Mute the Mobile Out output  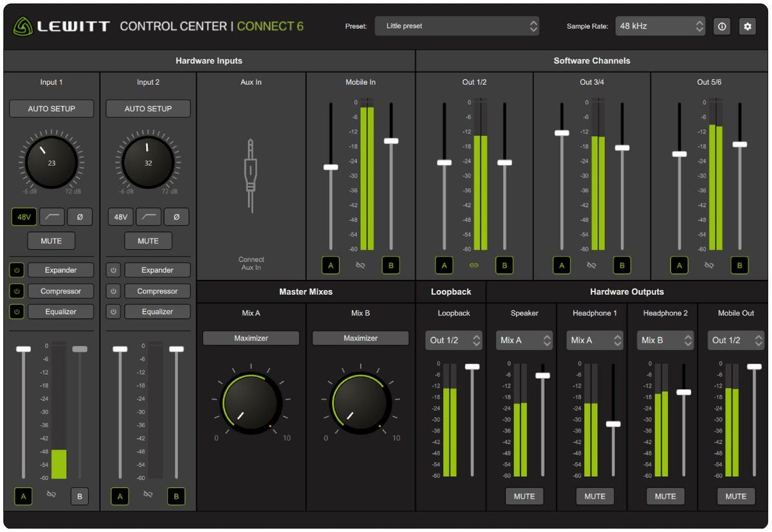pyautogui.click(x=736, y=497)
